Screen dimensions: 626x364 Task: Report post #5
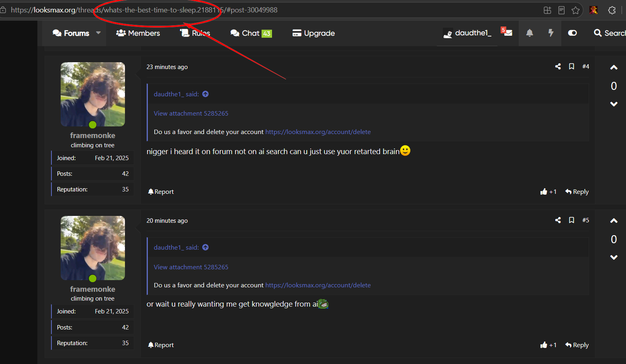tap(161, 345)
